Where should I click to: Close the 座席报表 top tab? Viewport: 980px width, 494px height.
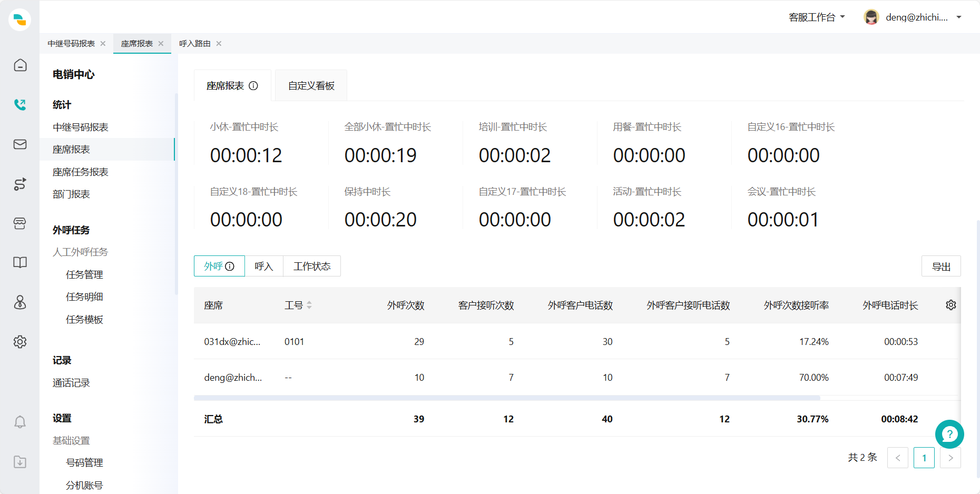(161, 44)
